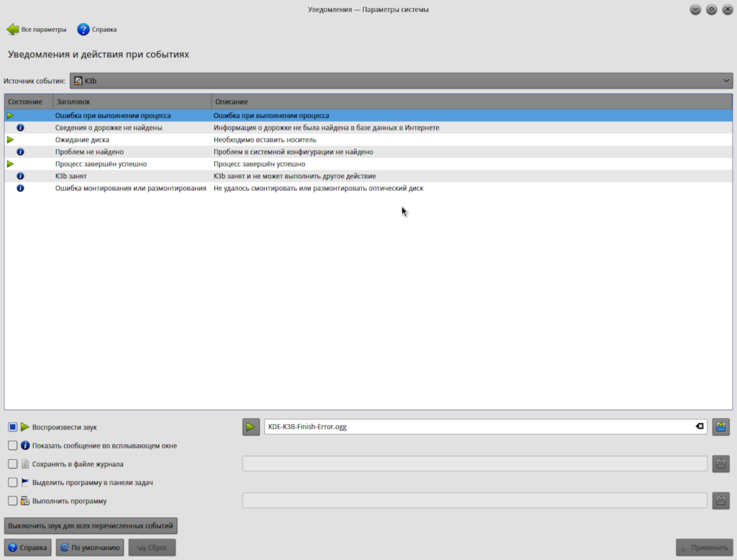Click the green play icon next to Воспроизвести звук
737x560 pixels.
click(25, 427)
